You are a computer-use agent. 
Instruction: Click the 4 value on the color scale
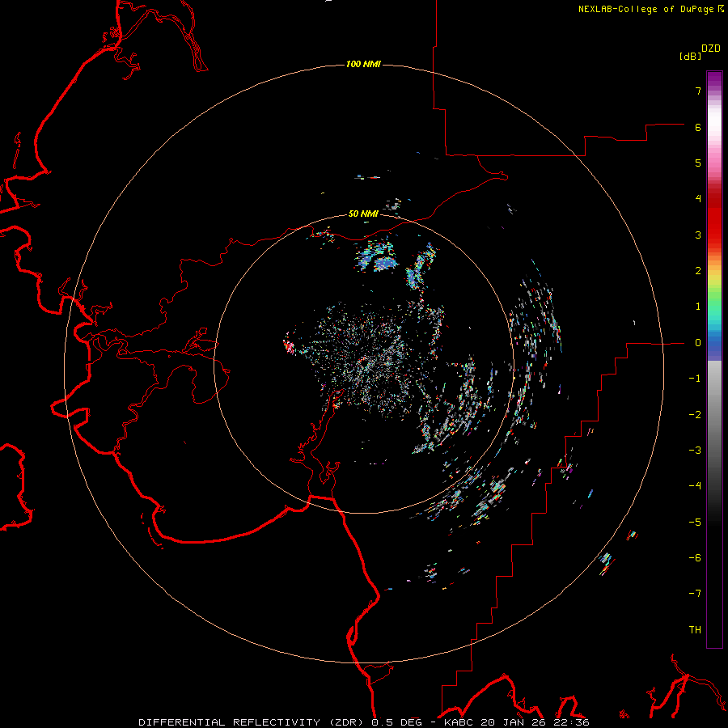click(x=697, y=199)
